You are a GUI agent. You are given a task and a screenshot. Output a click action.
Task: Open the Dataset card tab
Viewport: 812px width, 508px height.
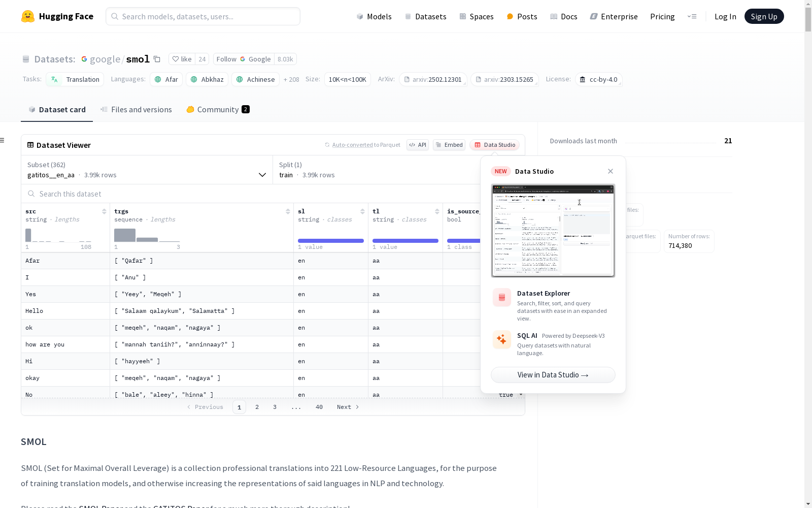(57, 110)
